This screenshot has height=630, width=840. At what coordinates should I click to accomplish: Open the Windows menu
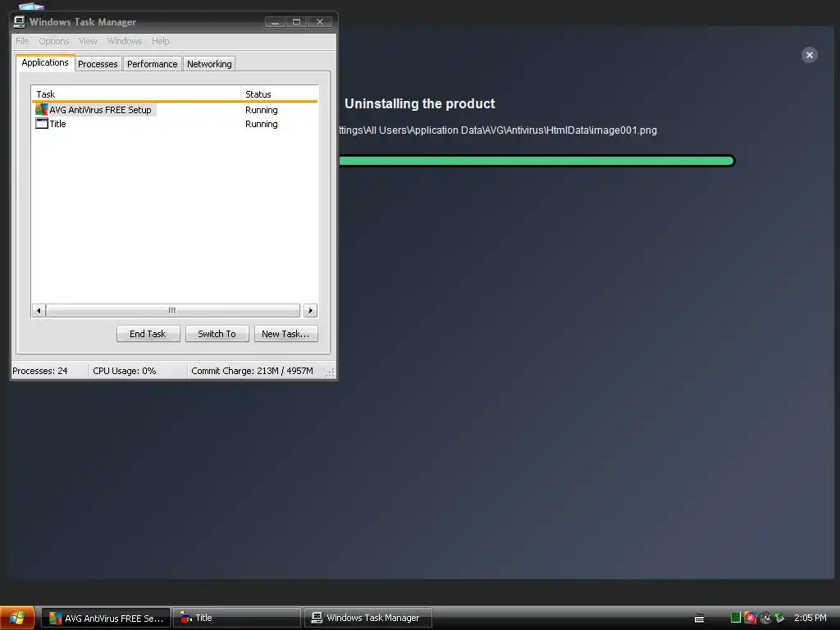(125, 41)
